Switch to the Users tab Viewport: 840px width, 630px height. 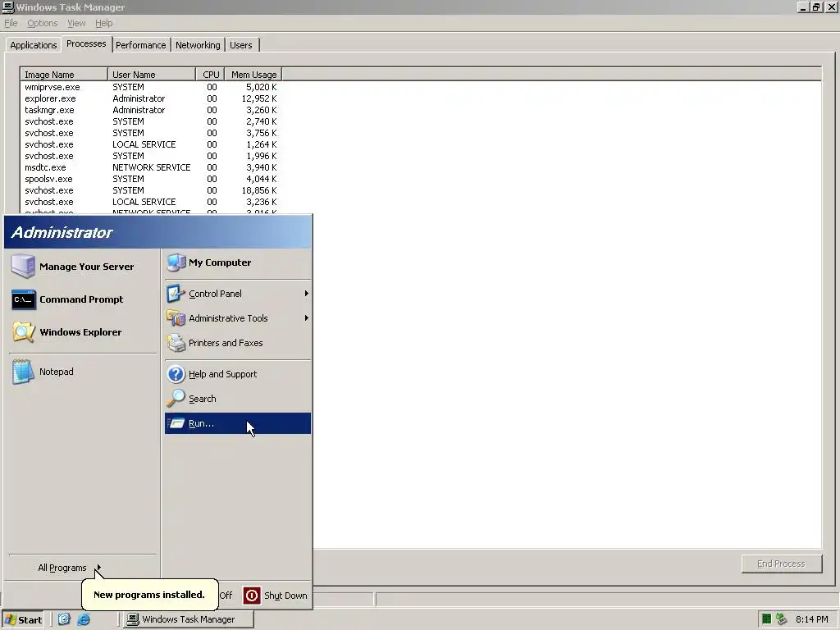(x=241, y=45)
